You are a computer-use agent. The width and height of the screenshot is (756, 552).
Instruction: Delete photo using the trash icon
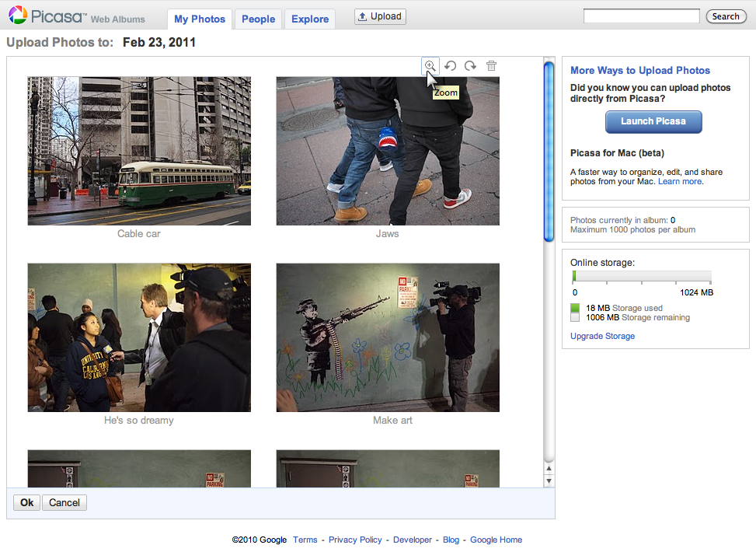coord(491,66)
